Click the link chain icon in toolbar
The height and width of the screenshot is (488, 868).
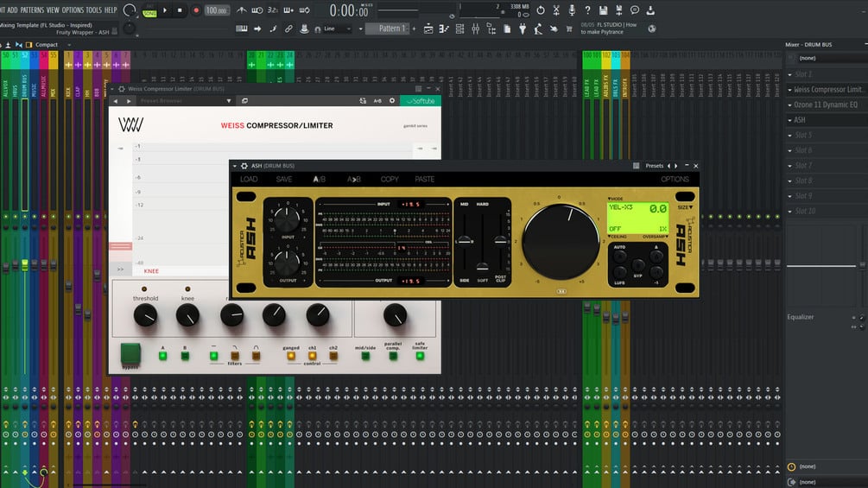288,29
